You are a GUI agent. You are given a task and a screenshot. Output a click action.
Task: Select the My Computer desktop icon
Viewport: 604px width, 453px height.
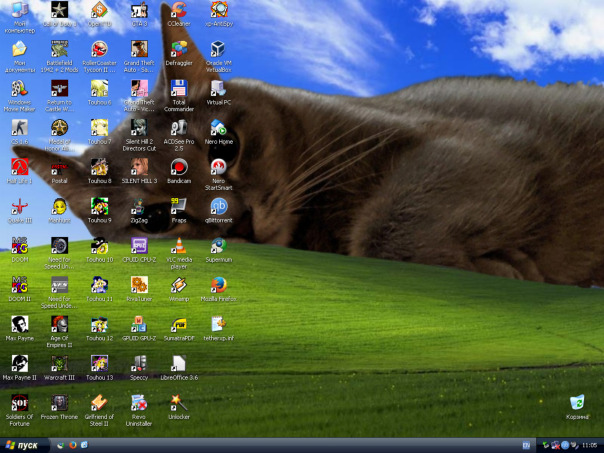[19, 10]
